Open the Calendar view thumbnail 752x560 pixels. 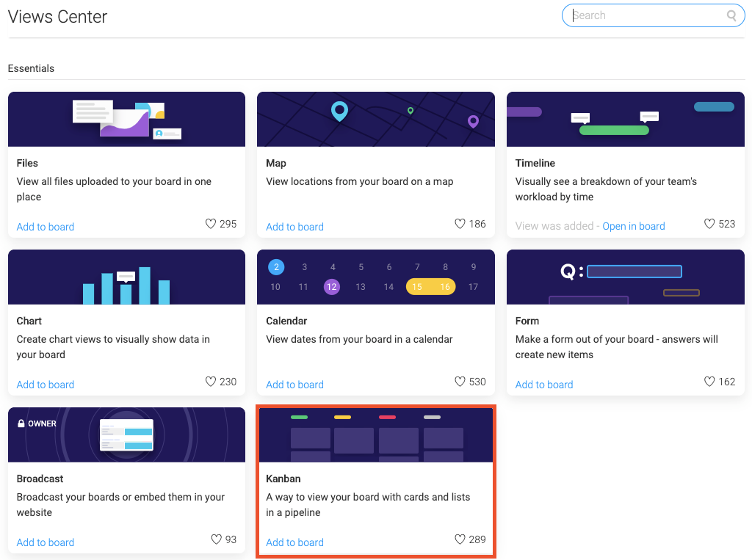376,277
